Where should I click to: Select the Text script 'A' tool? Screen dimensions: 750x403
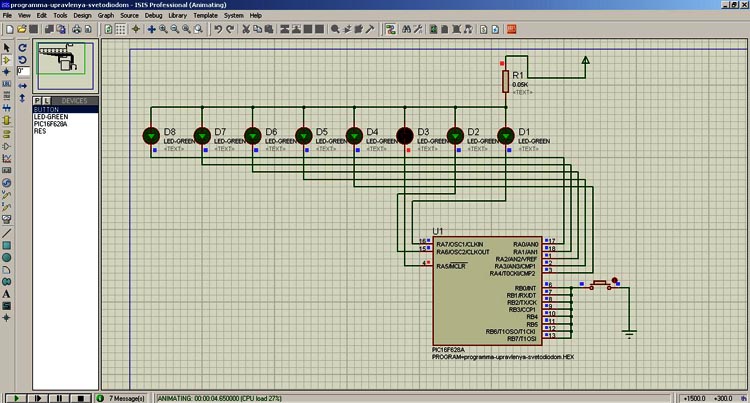click(x=7, y=294)
